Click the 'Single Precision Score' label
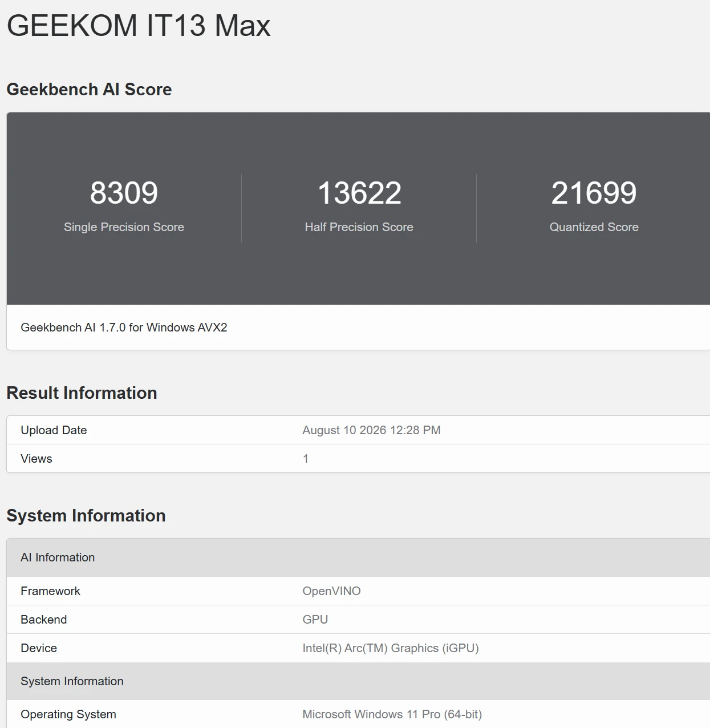This screenshot has width=710, height=728. (x=124, y=227)
